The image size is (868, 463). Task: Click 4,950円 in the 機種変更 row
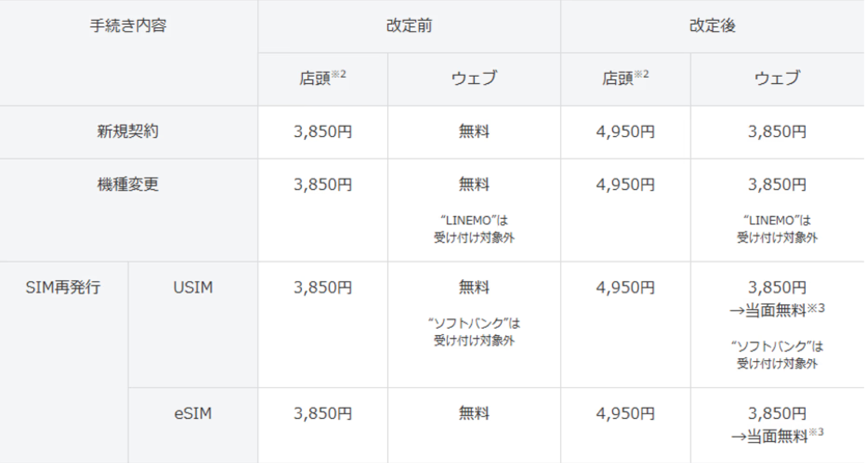pos(625,184)
